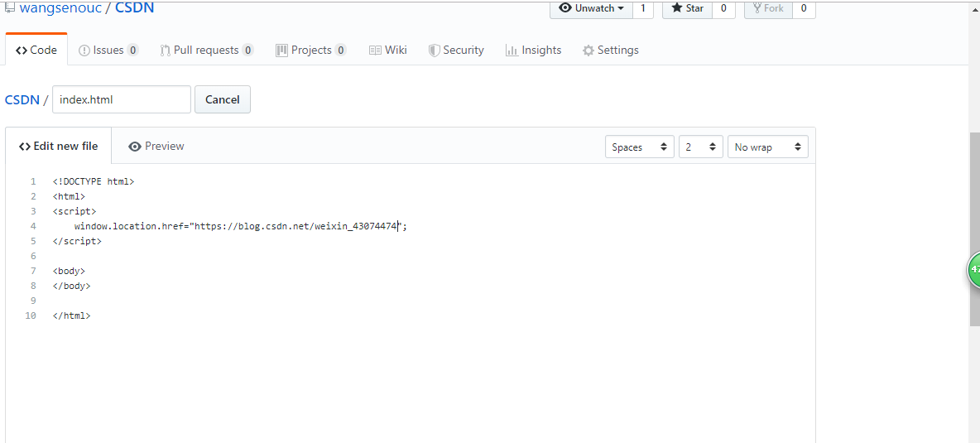Click the Projects board icon
This screenshot has height=443, width=980.
click(281, 51)
